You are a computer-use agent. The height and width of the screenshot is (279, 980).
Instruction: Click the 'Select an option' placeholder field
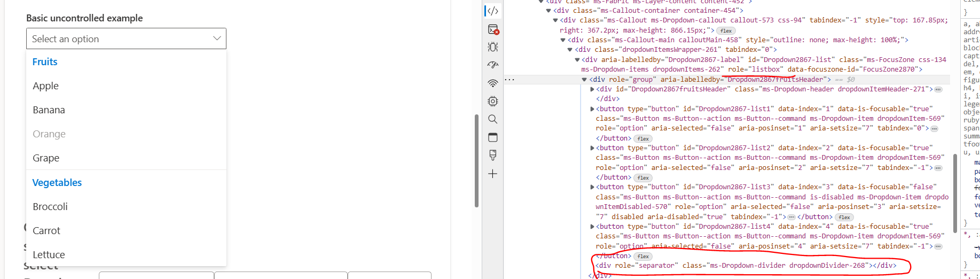pyautogui.click(x=126, y=38)
